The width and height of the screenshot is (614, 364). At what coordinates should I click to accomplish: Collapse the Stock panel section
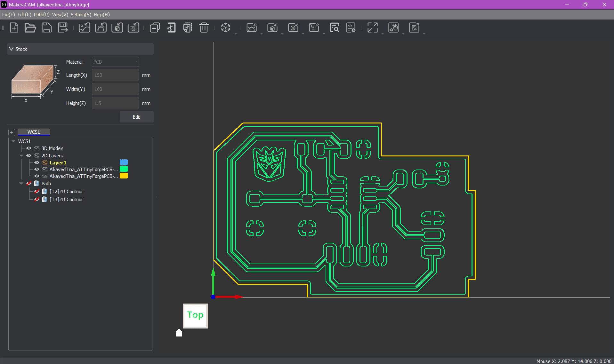click(12, 49)
